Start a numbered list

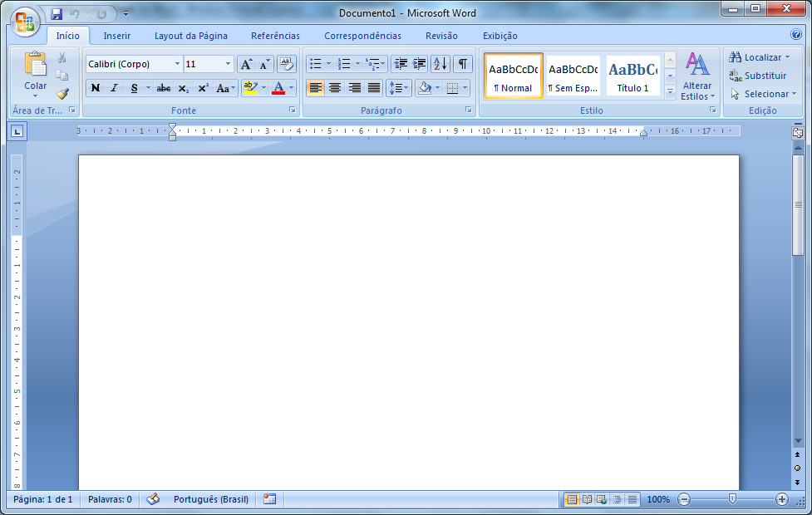344,64
